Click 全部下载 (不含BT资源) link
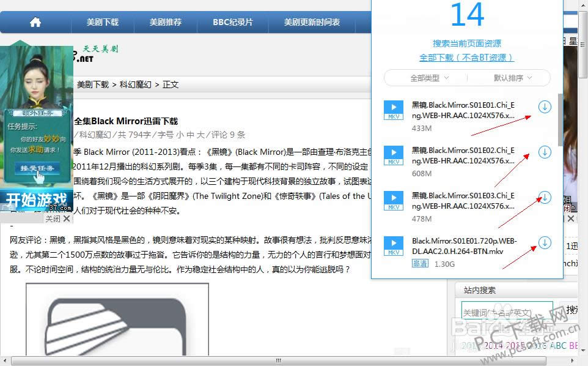The width and height of the screenshot is (588, 366). [x=466, y=57]
